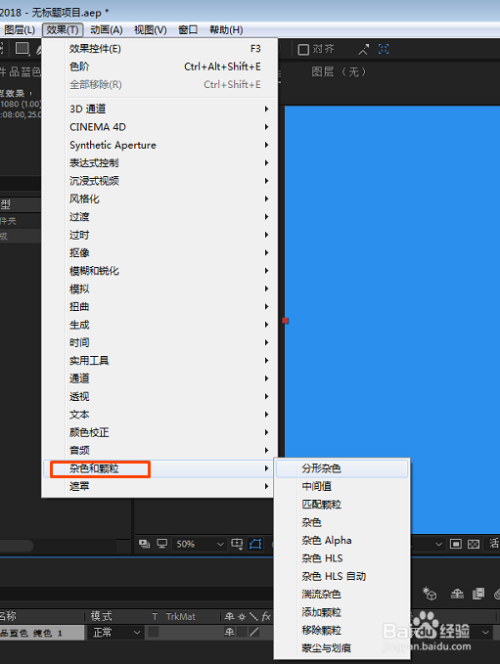Click the frame blending icon in timeline
Image resolution: width=500 pixels, height=664 pixels.
478,594
